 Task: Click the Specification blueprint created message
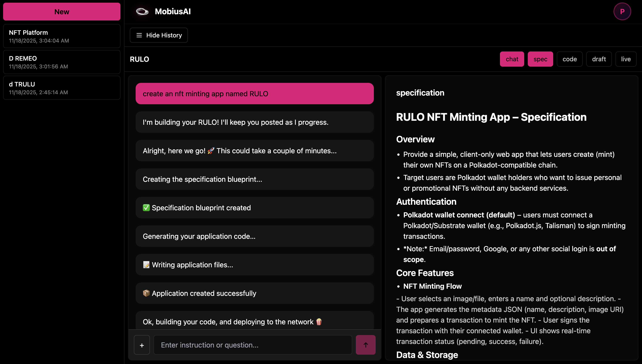pos(254,208)
